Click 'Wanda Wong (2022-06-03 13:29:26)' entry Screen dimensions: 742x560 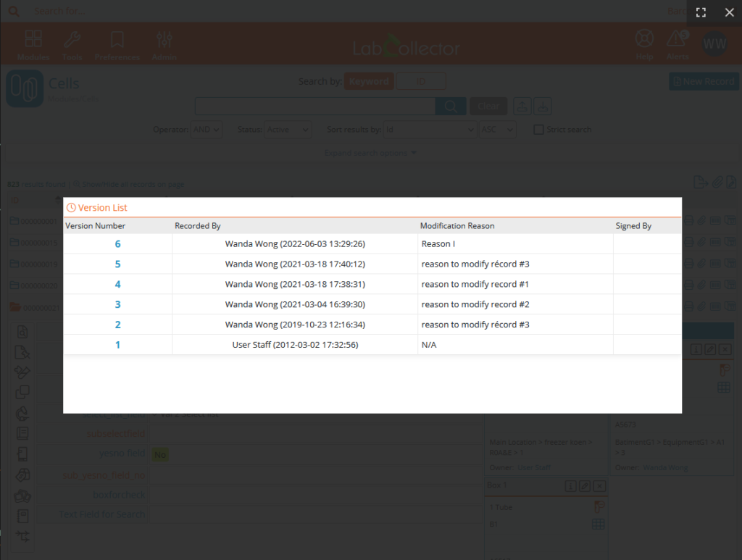[x=295, y=244]
